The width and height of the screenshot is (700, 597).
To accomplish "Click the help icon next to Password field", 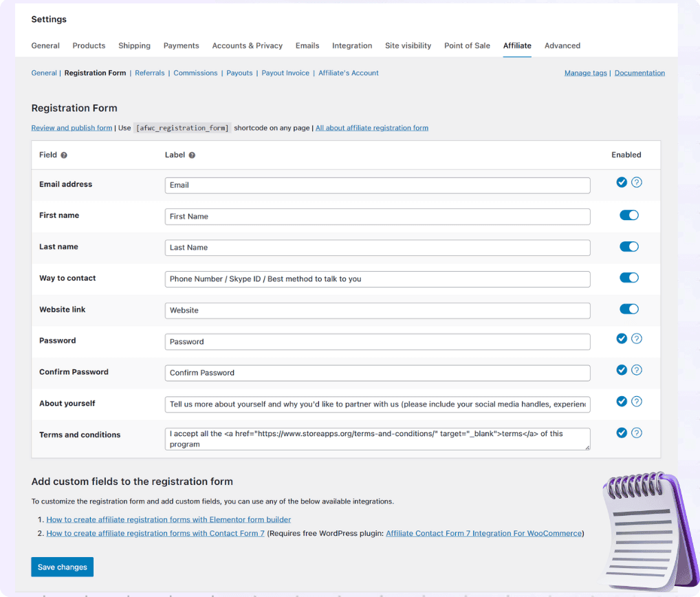I will tap(637, 338).
